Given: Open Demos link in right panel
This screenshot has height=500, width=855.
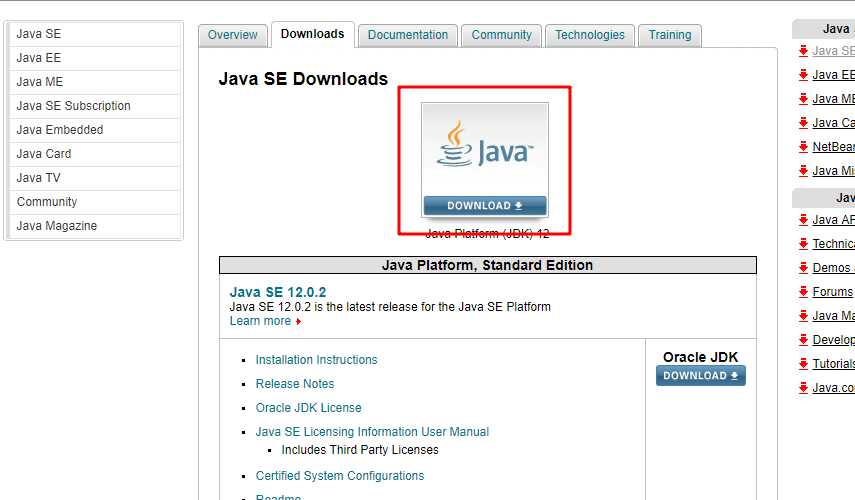Looking at the screenshot, I should (x=832, y=268).
